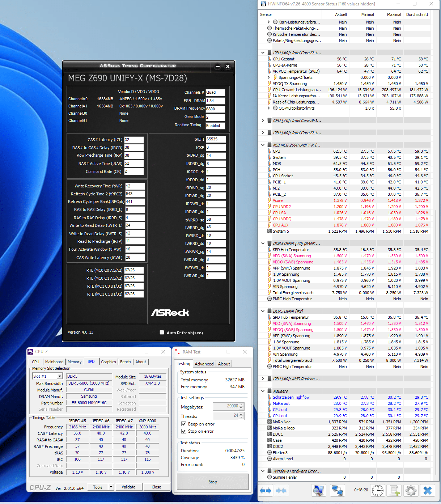Image resolution: width=441 pixels, height=504 pixels.
Task: Click the collapse columns arrows icon in HWiNFO
Action: click(x=281, y=491)
